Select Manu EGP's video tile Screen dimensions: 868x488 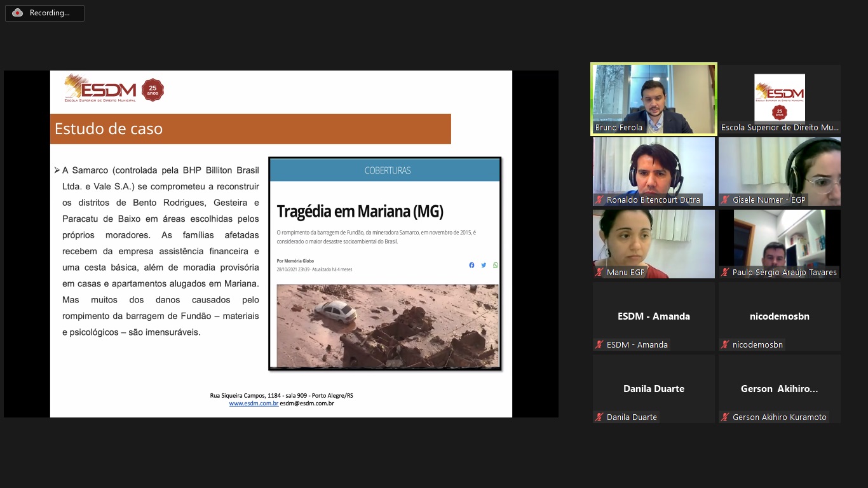(x=654, y=244)
